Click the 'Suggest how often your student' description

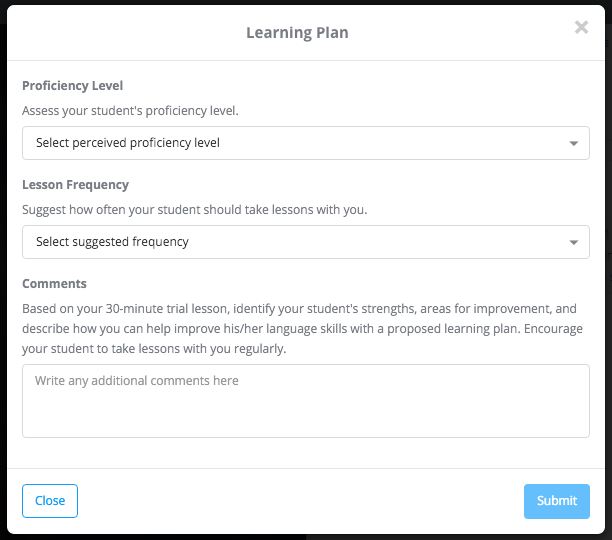[x=194, y=210]
